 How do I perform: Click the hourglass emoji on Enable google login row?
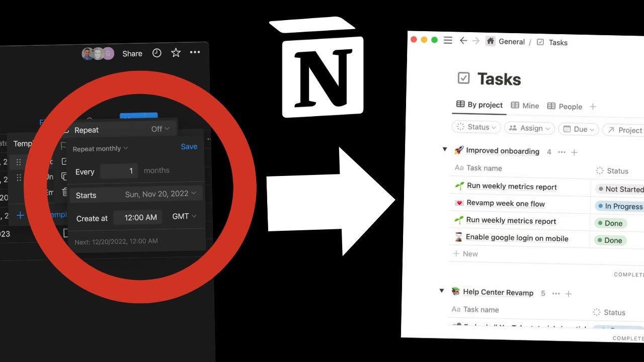pyautogui.click(x=458, y=237)
